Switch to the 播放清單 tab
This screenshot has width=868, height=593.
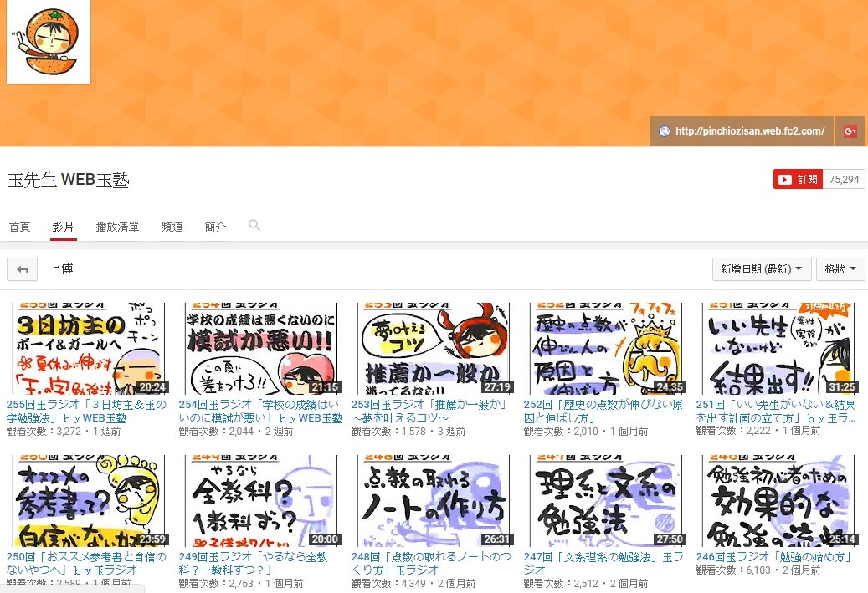117,227
